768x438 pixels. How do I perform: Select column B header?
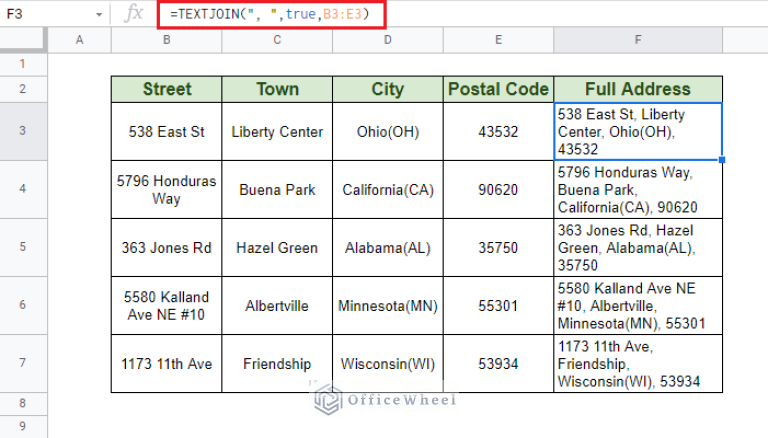tap(167, 40)
